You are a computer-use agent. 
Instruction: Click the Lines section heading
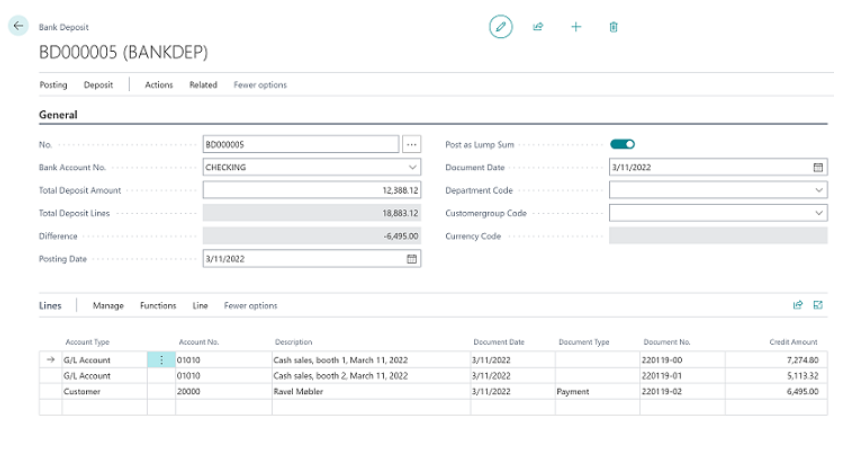pyautogui.click(x=50, y=306)
